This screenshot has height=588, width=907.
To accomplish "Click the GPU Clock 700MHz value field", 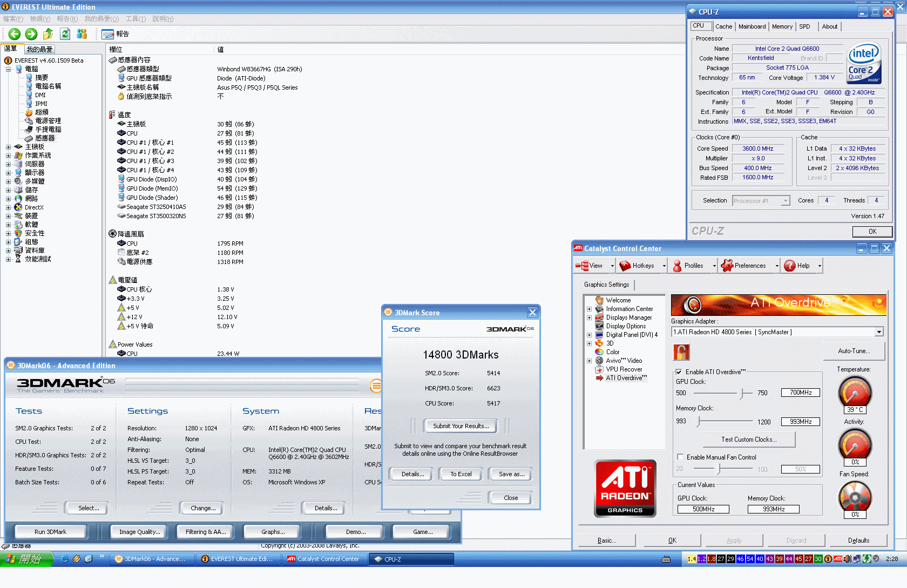I will pyautogui.click(x=801, y=393).
